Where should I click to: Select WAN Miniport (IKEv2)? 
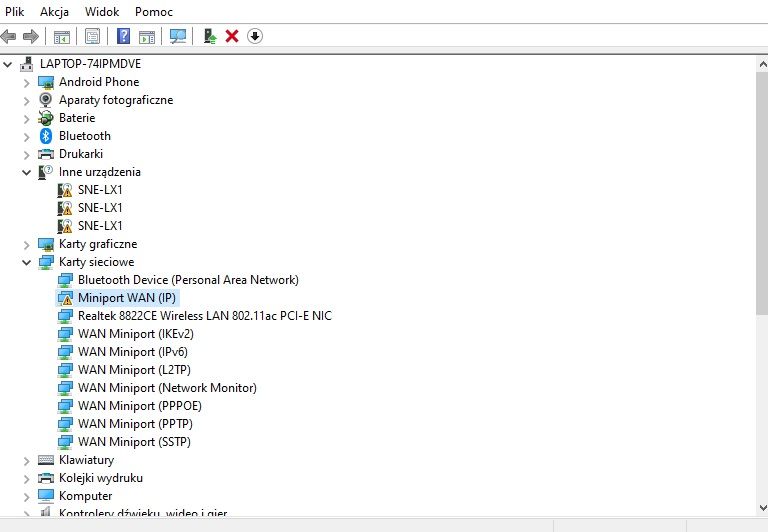click(136, 334)
